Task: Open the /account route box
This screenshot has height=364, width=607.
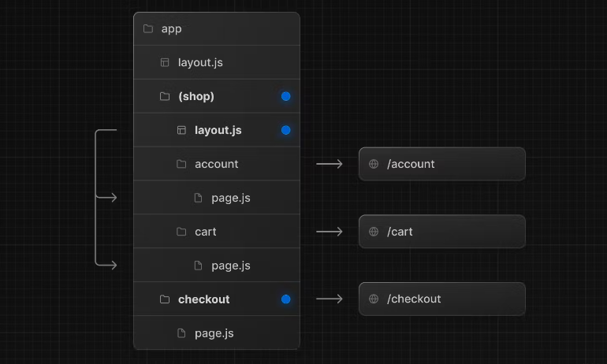Action: pos(441,164)
